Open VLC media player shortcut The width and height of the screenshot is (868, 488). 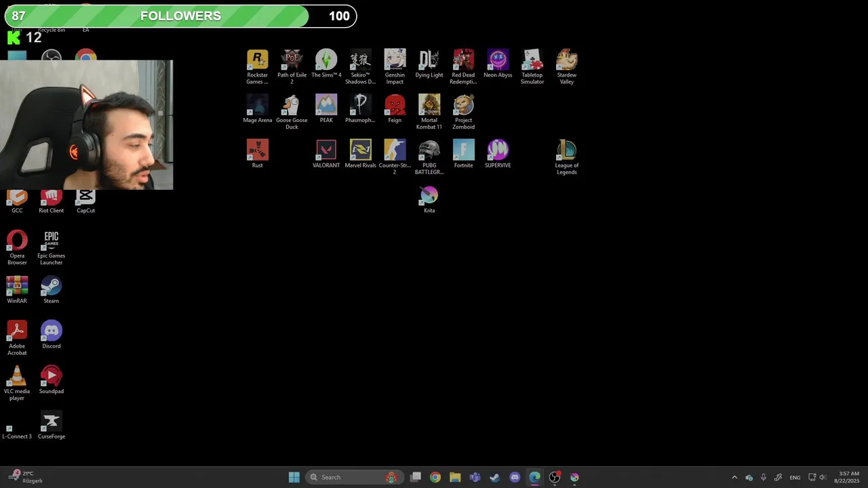[x=17, y=383]
